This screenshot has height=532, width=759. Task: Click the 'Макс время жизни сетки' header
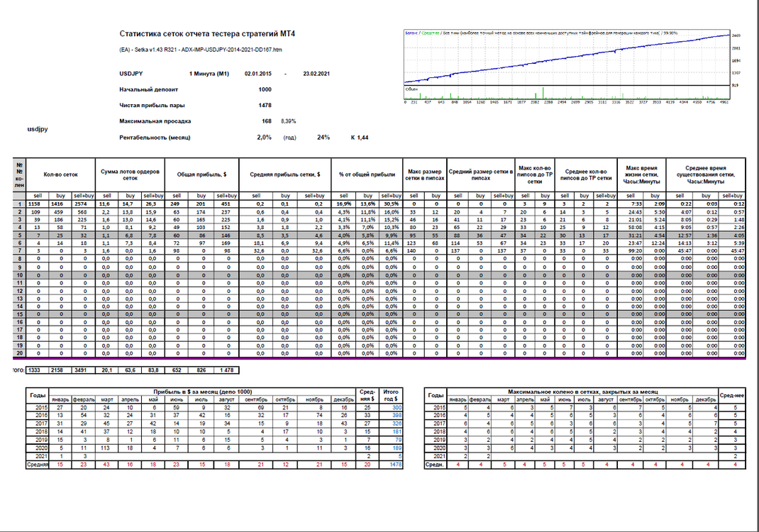(x=641, y=174)
